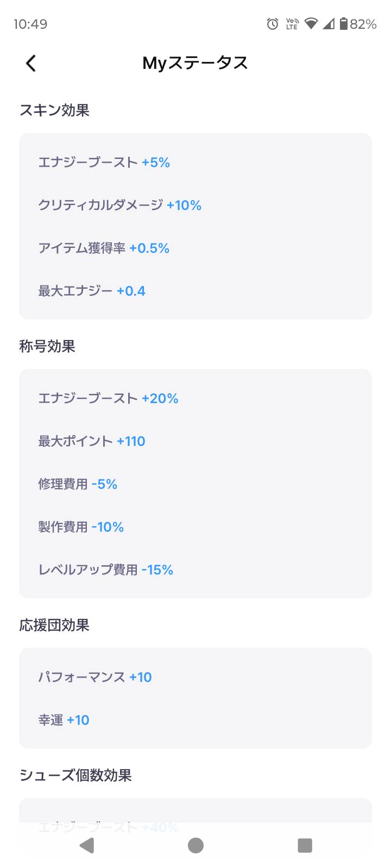Tap the エナジーブースト +20% row
Viewport: 391px width, 868px height.
point(108,398)
